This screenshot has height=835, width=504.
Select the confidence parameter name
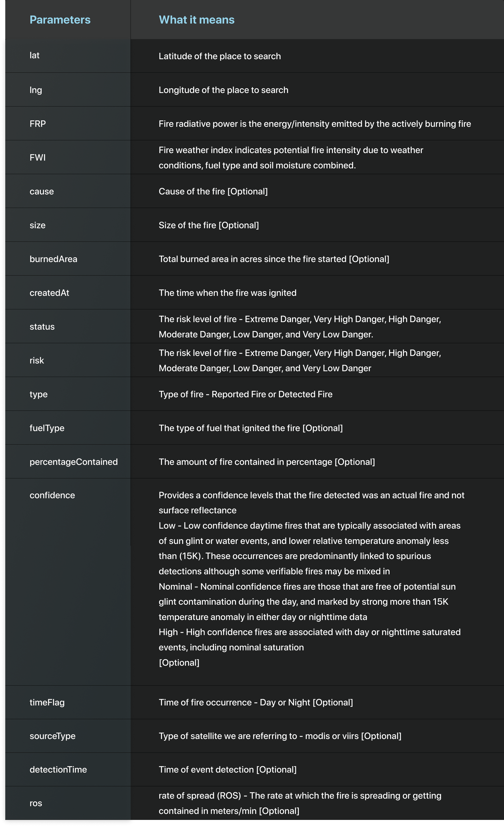(52, 495)
